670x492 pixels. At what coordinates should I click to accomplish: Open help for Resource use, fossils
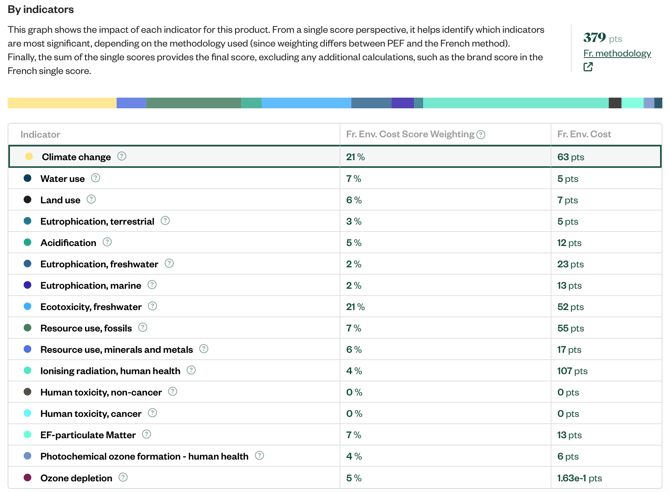[143, 328]
